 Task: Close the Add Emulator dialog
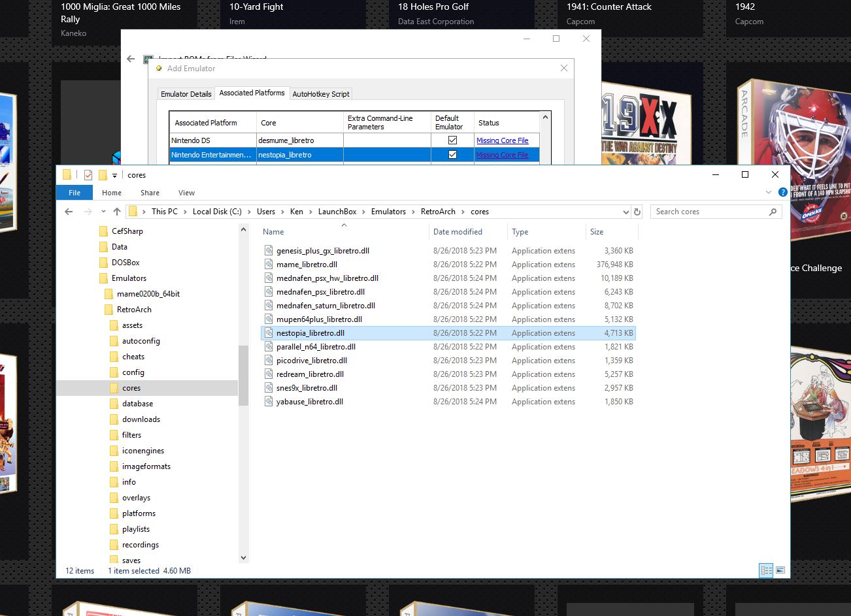pyautogui.click(x=564, y=68)
